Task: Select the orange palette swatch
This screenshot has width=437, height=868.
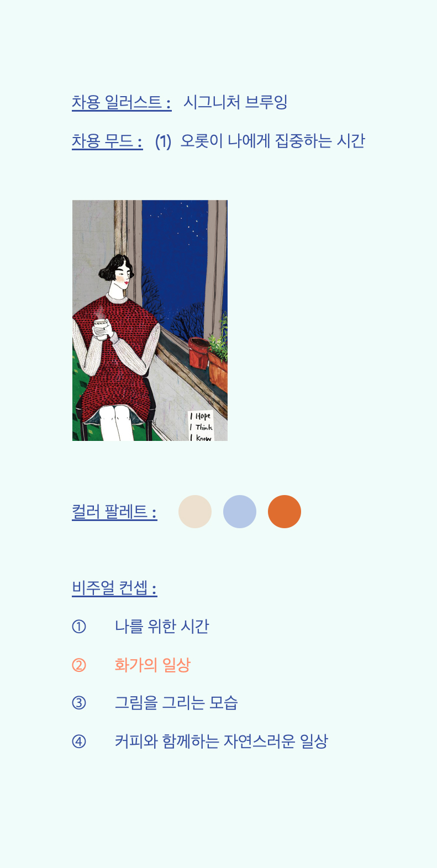Action: (x=285, y=512)
